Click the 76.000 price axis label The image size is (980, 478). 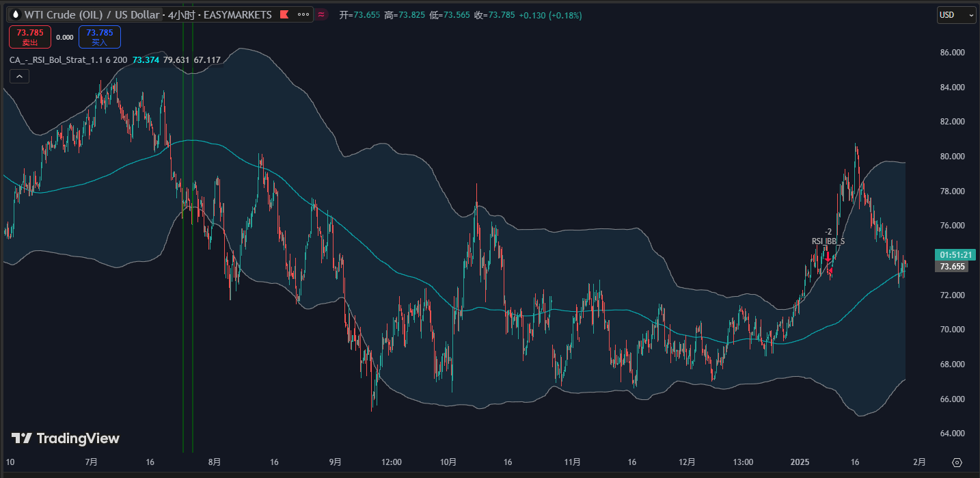pyautogui.click(x=952, y=226)
